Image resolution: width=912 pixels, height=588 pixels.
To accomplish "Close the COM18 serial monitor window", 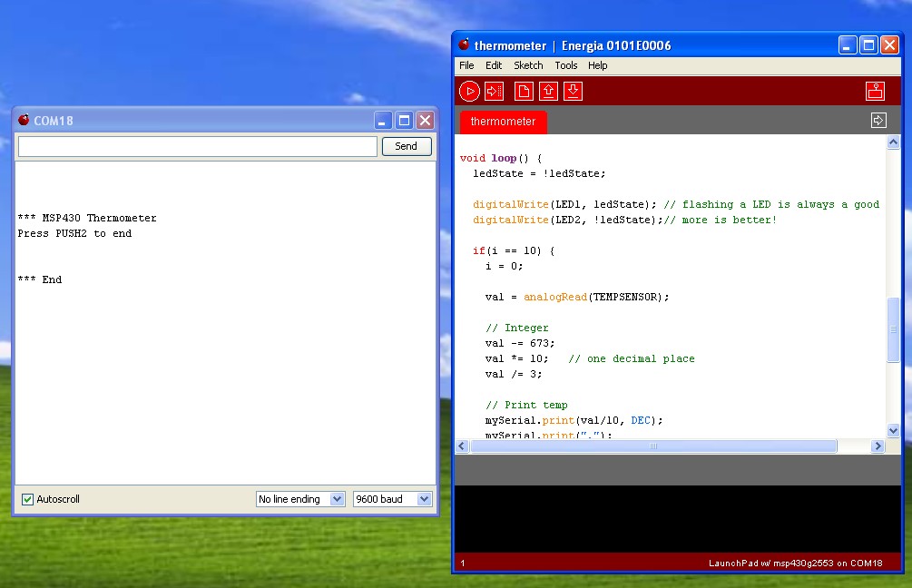I will [426, 121].
